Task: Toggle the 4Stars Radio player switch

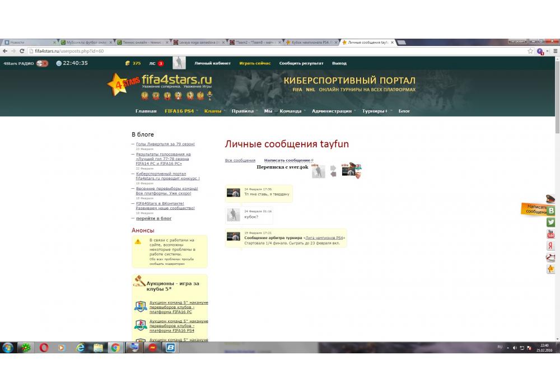Action: [43, 63]
